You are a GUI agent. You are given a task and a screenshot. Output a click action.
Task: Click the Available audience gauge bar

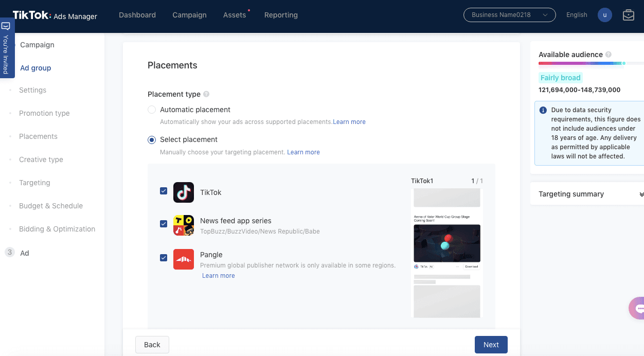pos(581,64)
